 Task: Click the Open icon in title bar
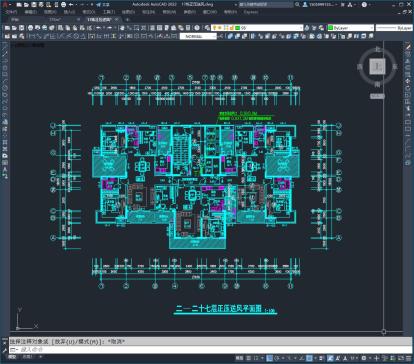click(26, 5)
